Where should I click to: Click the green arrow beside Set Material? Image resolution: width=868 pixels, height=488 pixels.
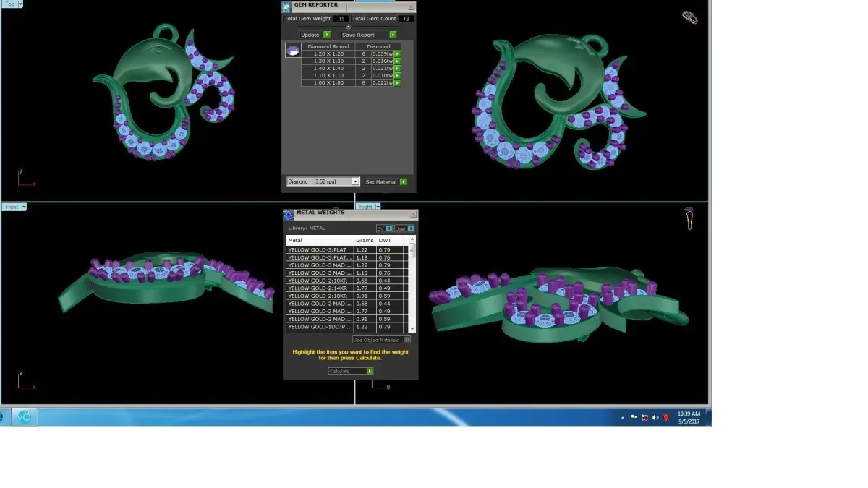(x=404, y=182)
